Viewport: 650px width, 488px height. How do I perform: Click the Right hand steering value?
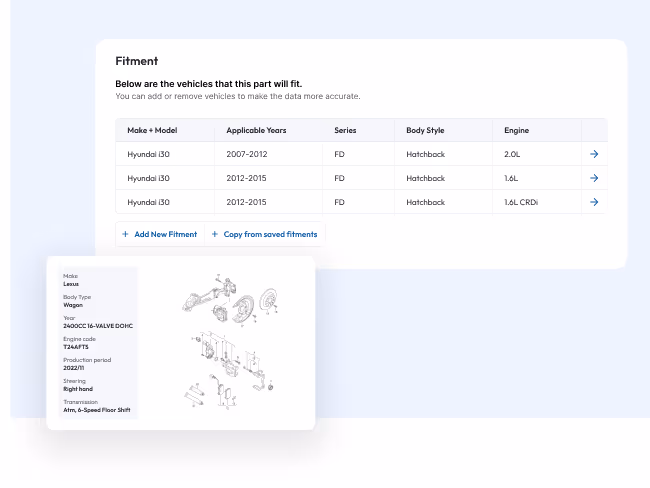click(78, 389)
